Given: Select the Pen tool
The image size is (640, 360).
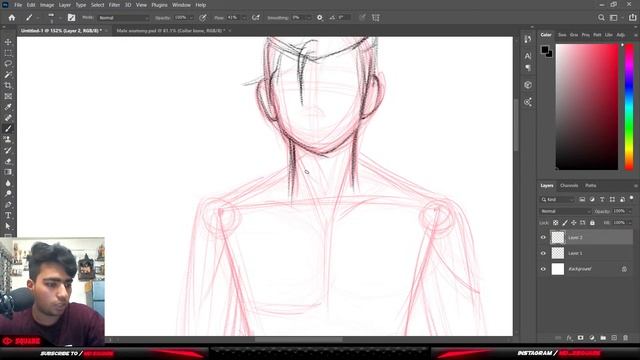Looking at the screenshot, I should pyautogui.click(x=8, y=204).
